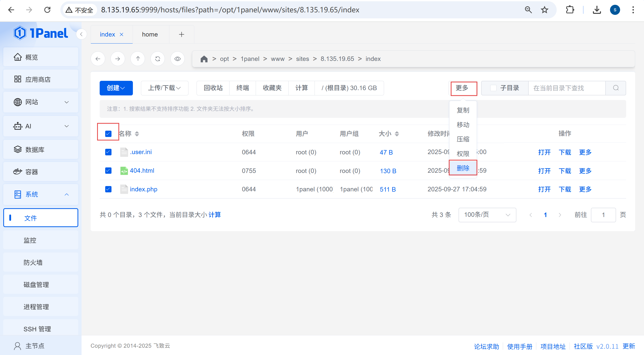Viewport: 644px width, 355px height.
Task: Collapse the sidebar with chevron button
Action: [x=81, y=34]
